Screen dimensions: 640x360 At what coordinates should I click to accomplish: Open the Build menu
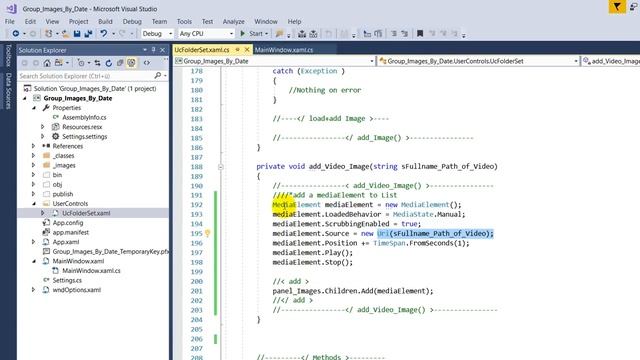point(105,21)
